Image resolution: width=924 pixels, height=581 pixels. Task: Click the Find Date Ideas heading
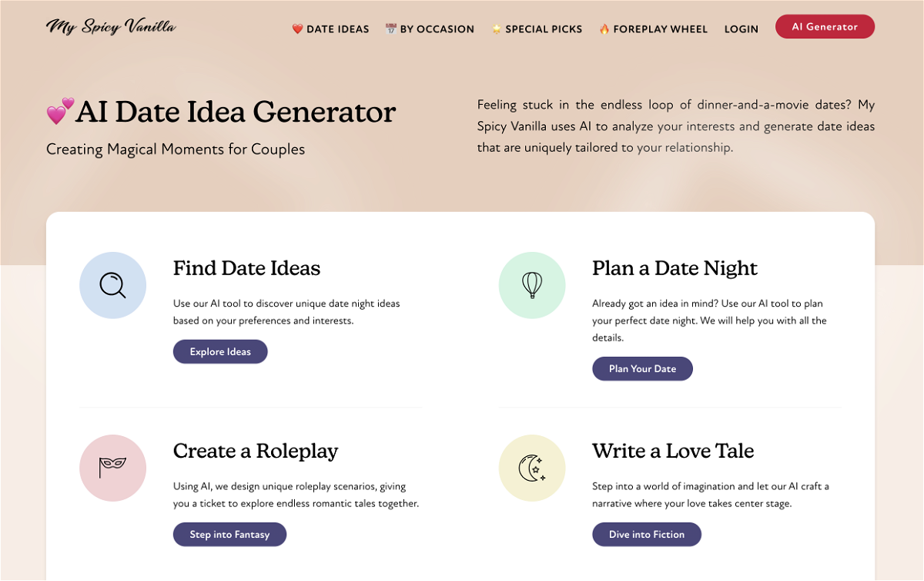point(246,268)
